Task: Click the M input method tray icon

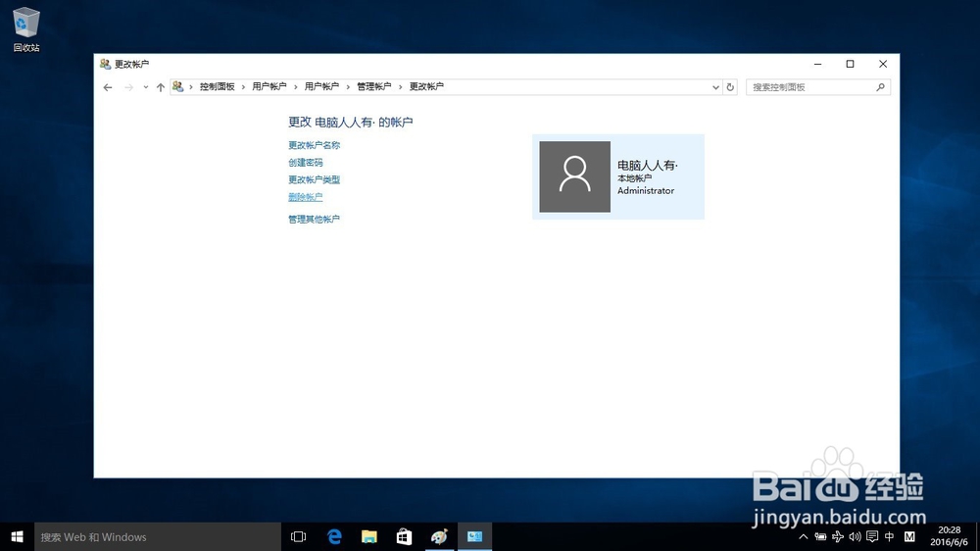Action: (x=909, y=536)
